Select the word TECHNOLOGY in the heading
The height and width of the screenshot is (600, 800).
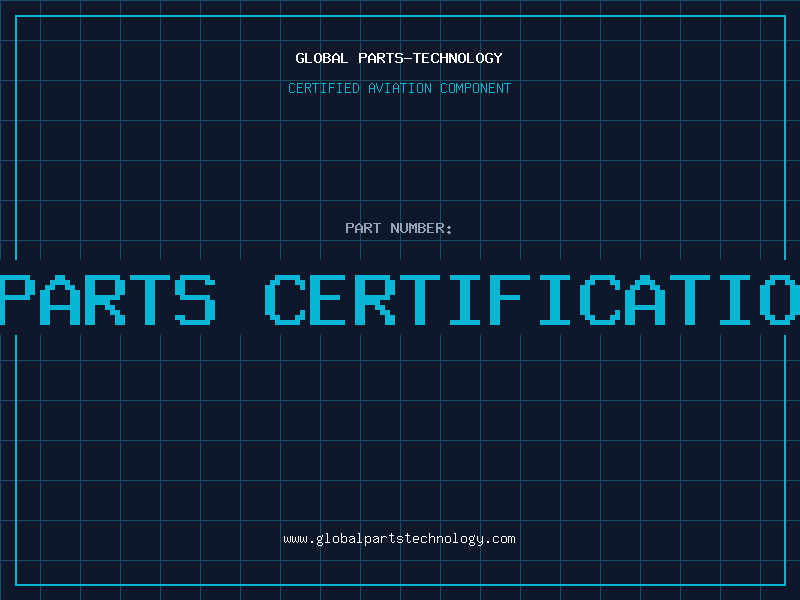[x=457, y=58]
